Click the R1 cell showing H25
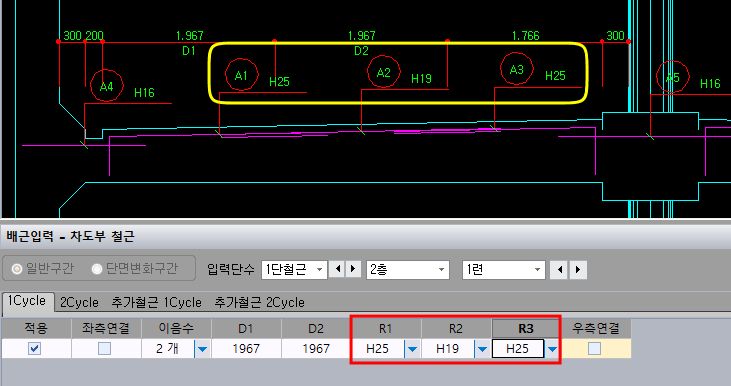 [x=378, y=349]
